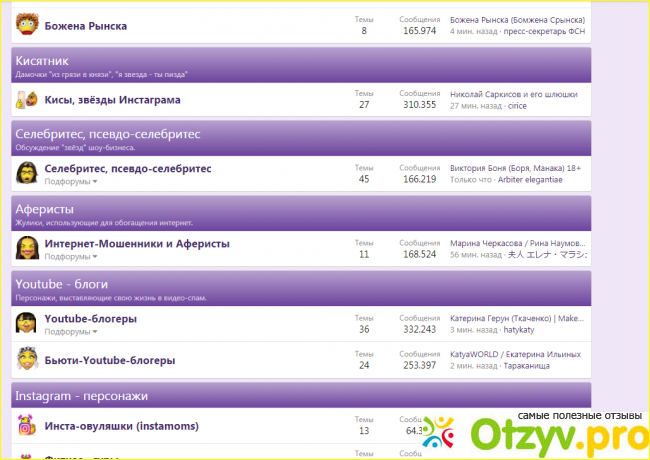Open latest thread Марина Черкасова / Рина Наумов...
The width and height of the screenshot is (650, 460).
518,243
